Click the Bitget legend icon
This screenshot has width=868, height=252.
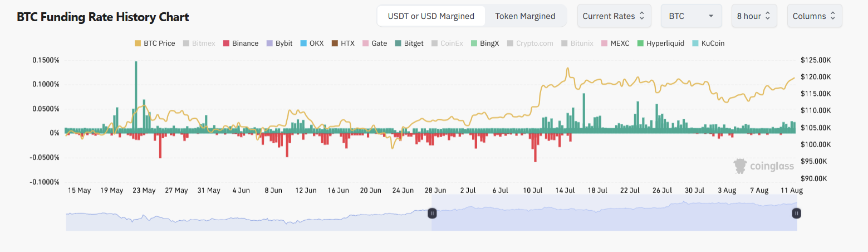click(398, 43)
